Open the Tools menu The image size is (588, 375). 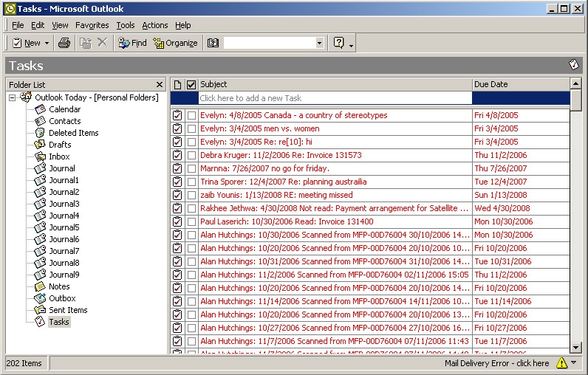126,25
